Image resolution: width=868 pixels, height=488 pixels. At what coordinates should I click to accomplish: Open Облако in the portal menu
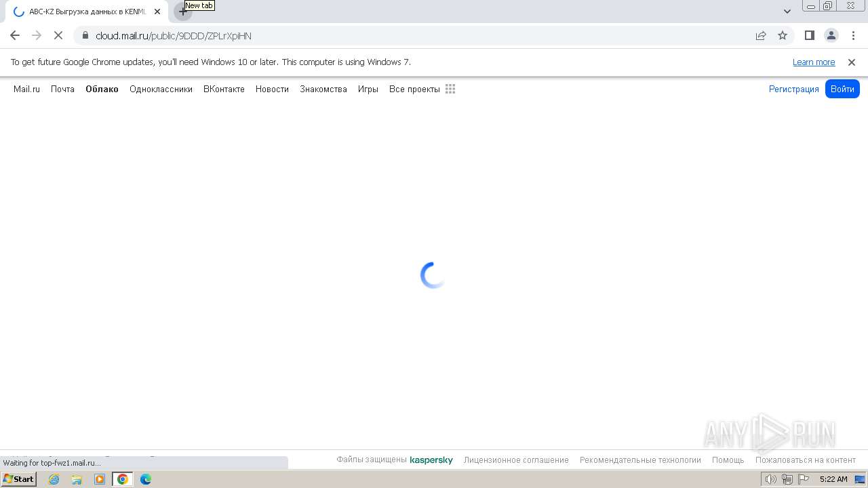[102, 89]
